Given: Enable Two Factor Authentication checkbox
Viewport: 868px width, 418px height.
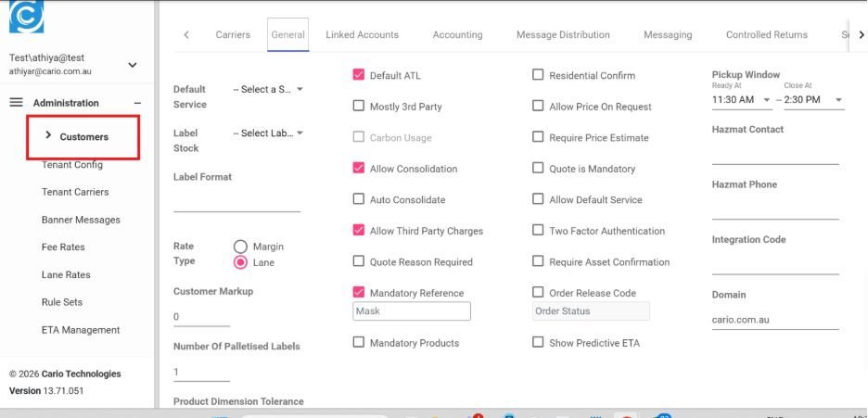Looking at the screenshot, I should click(538, 231).
